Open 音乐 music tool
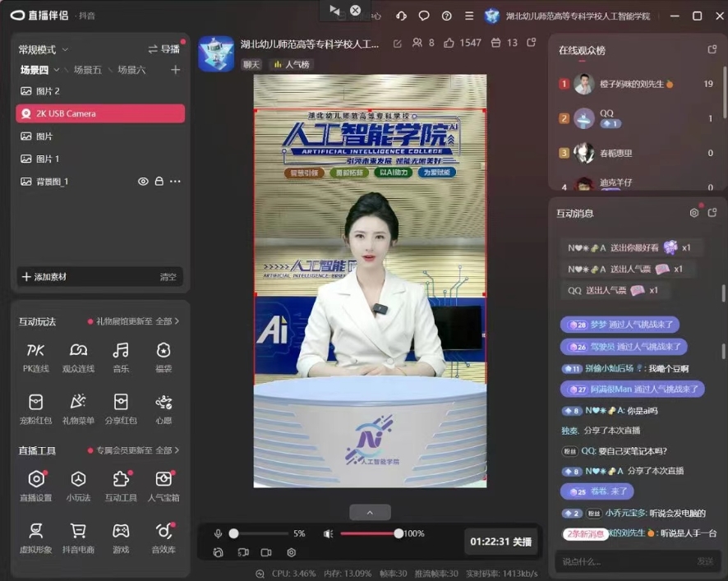The width and height of the screenshot is (728, 581). click(x=121, y=357)
